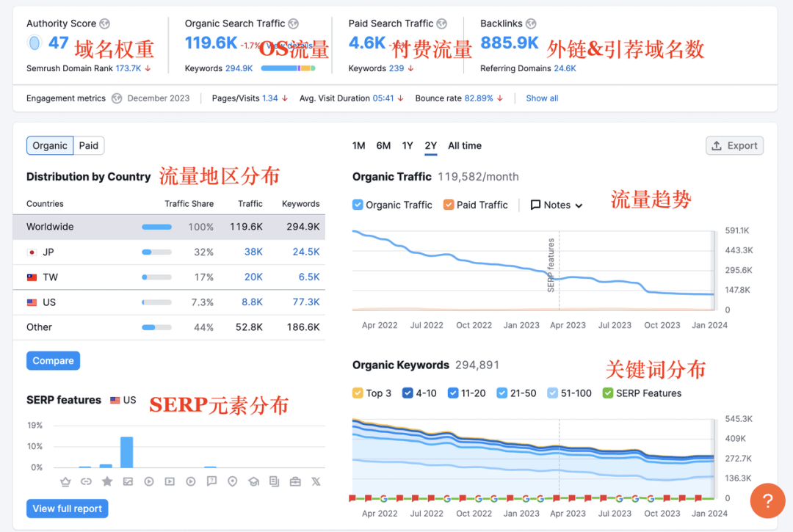This screenshot has width=793, height=532.
Task: Expand engagement metrics with Show all
Action: (x=542, y=98)
